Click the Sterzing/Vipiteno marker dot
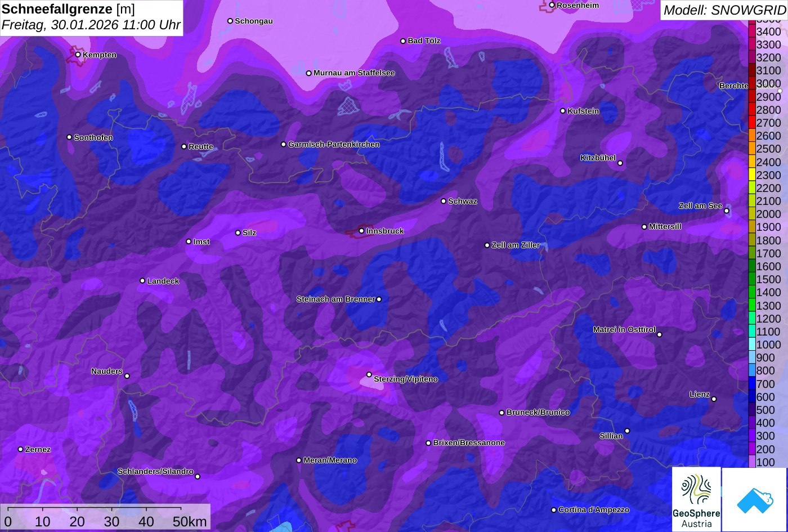Image resolution: width=788 pixels, height=532 pixels. click(x=369, y=374)
